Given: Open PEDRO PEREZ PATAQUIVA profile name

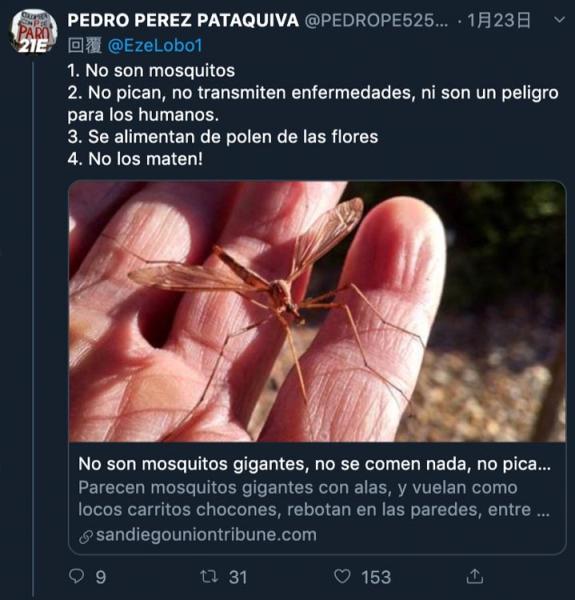Looking at the screenshot, I should pos(183,20).
